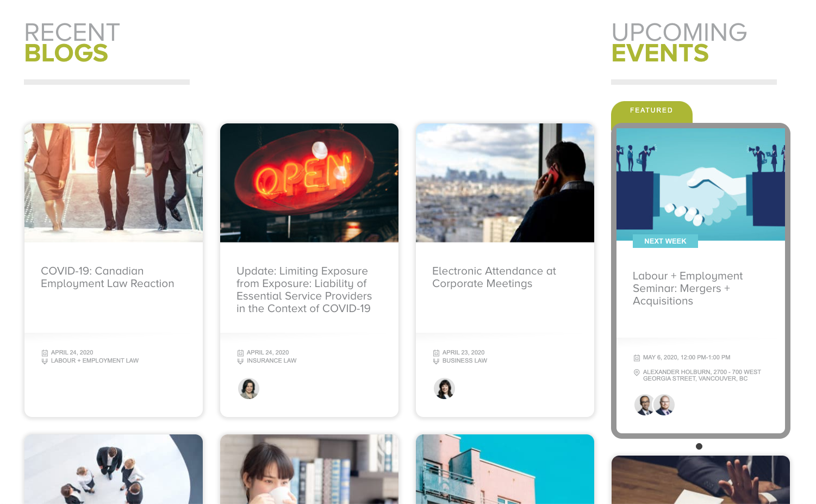Click first speaker avatar on featured event
The height and width of the screenshot is (504, 816).
tap(644, 405)
